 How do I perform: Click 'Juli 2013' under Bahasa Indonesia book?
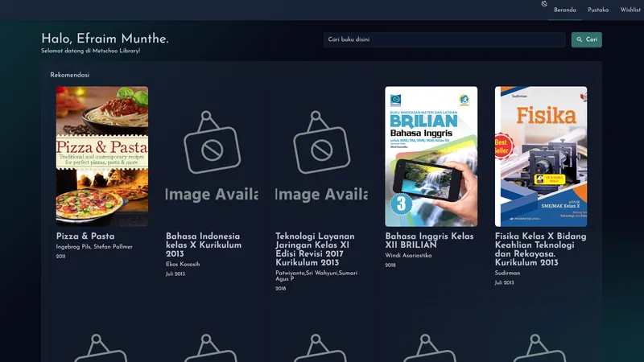tap(175, 274)
